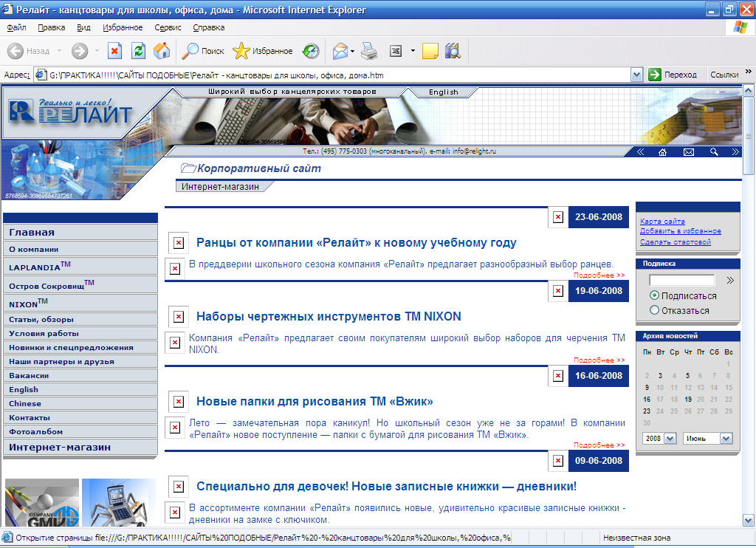This screenshot has width=756, height=548.
Task: Click the Карта сайта link
Action: coord(662,221)
